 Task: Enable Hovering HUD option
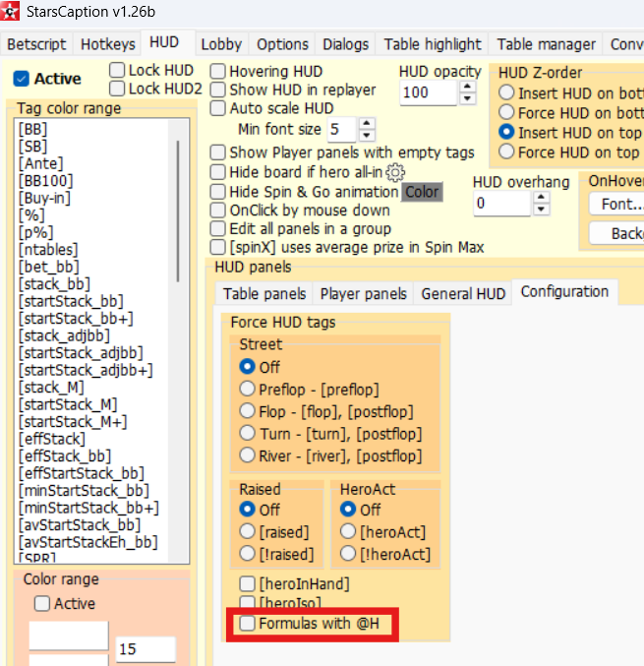[x=218, y=72]
